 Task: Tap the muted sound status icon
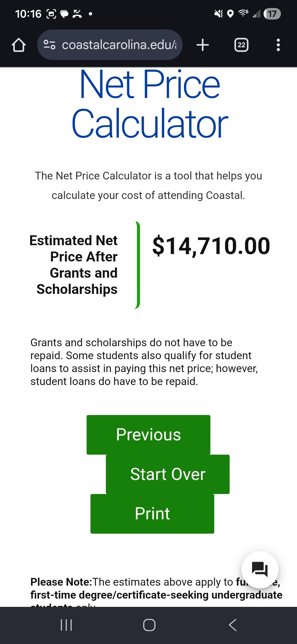tap(219, 13)
